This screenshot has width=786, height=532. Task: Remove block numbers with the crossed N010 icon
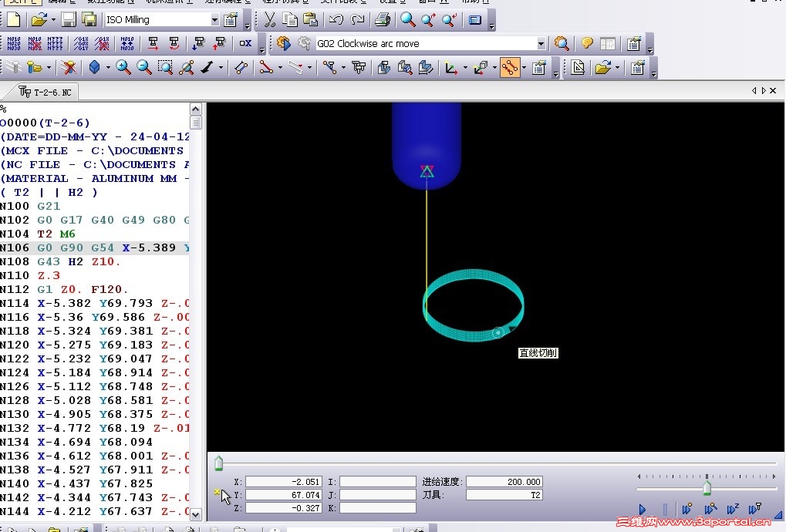(x=35, y=44)
